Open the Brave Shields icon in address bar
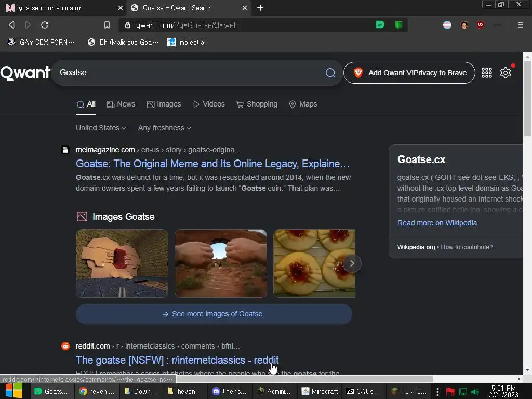 click(x=398, y=24)
